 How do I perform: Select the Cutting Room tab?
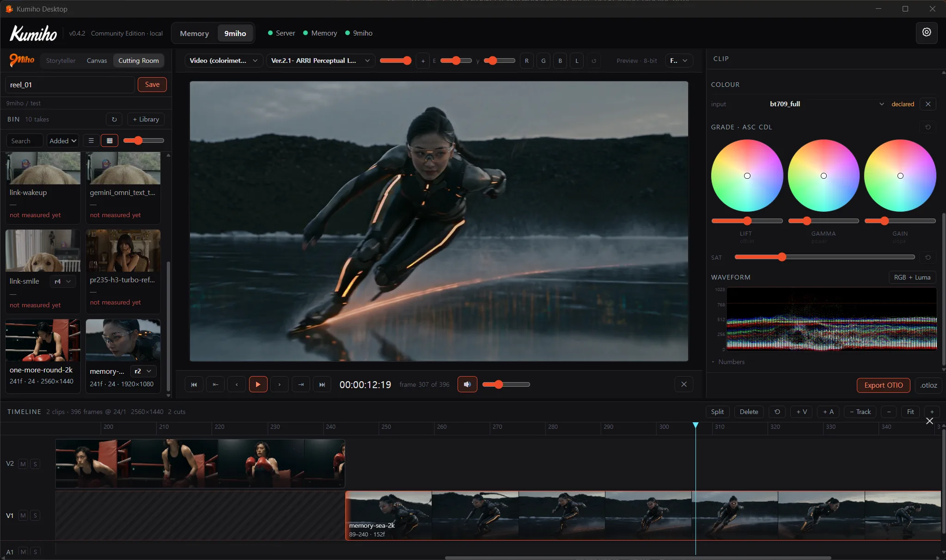[138, 61]
